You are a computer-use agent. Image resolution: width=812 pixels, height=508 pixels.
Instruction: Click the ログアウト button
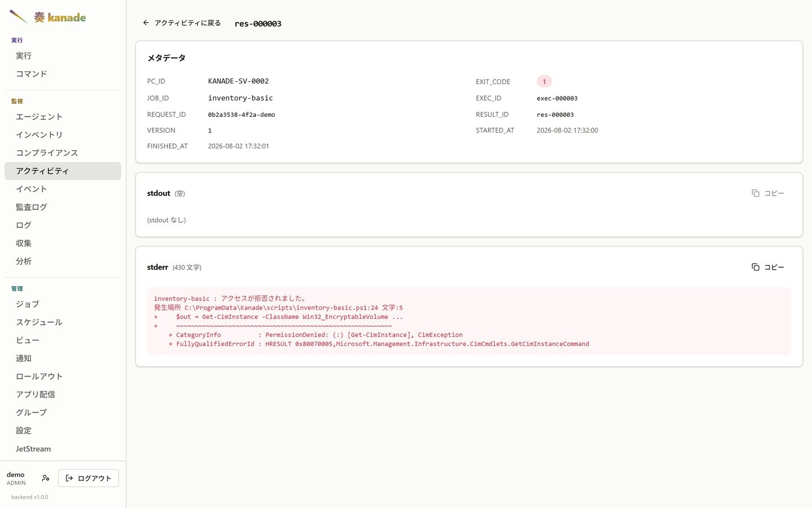click(x=89, y=478)
